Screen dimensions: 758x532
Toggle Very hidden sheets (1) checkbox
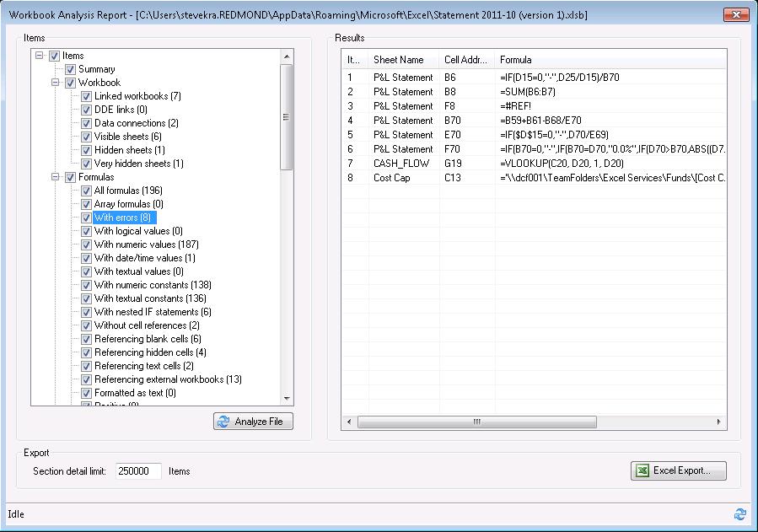(86, 164)
